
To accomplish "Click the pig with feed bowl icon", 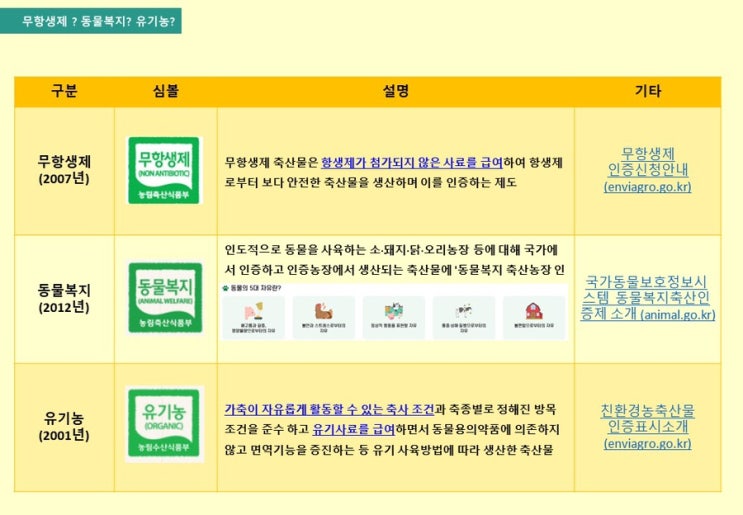I will coord(254,311).
